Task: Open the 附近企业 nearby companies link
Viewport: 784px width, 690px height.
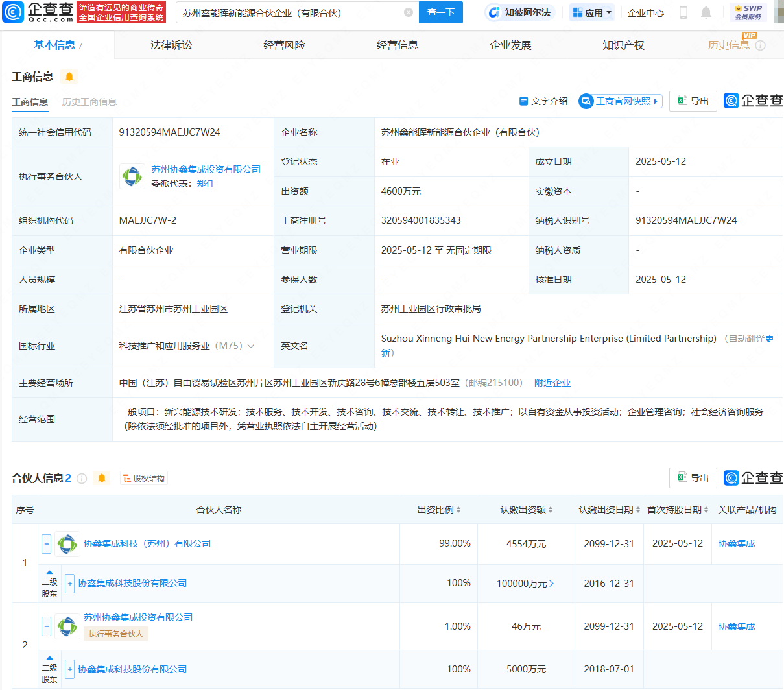Action: [x=552, y=382]
